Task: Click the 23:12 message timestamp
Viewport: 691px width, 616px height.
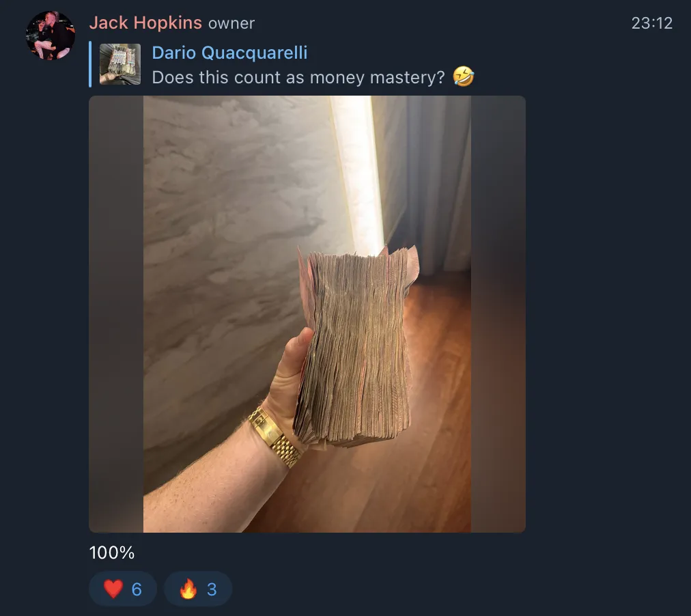Action: click(x=652, y=23)
